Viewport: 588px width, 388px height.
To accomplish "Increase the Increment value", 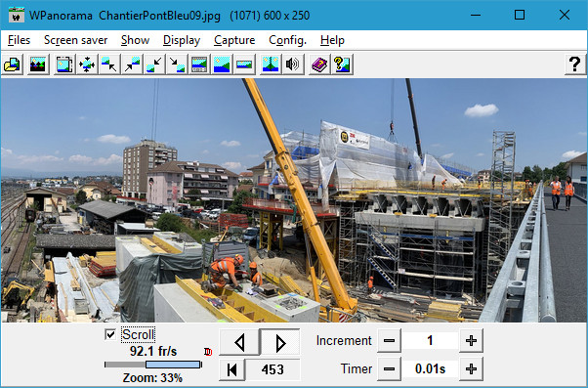I will 471,341.
